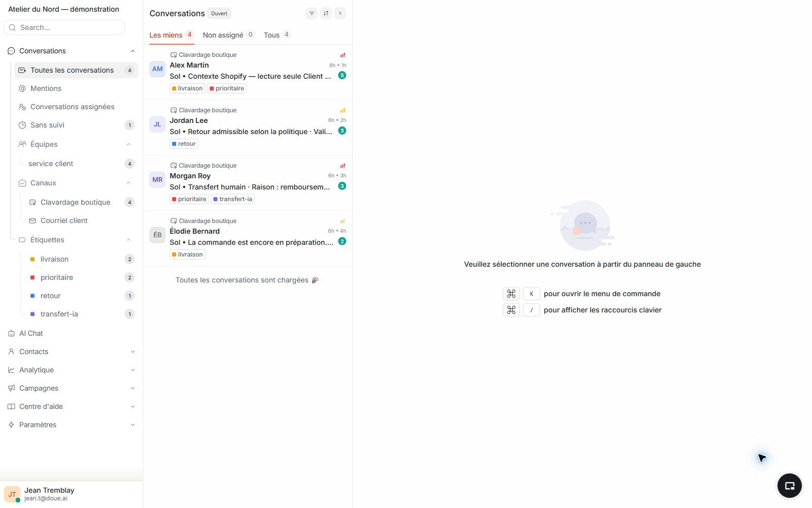812x508 pixels.
Task: Open the Jean Tremblay profile menu
Action: coord(71,494)
